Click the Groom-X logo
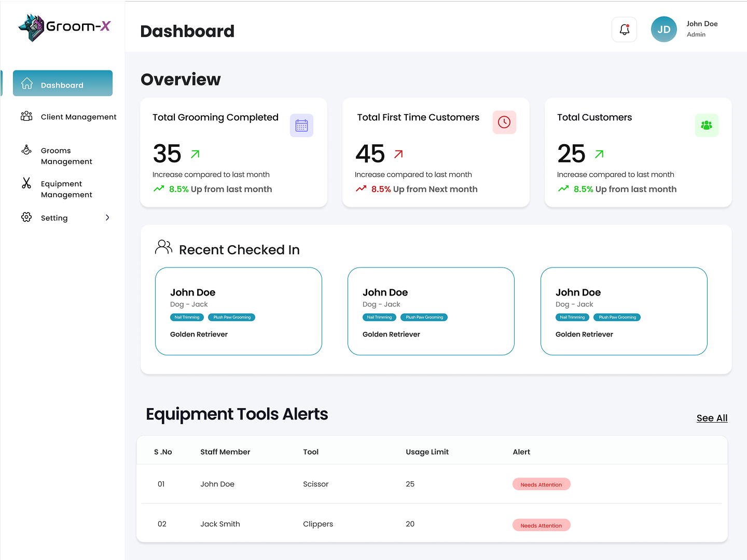Viewport: 747px width, 560px height. [64, 27]
